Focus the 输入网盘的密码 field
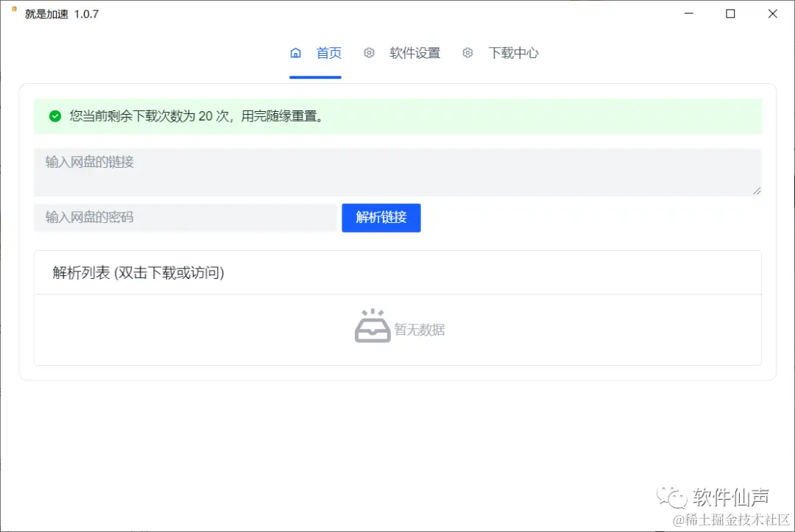The image size is (795, 532). (185, 218)
